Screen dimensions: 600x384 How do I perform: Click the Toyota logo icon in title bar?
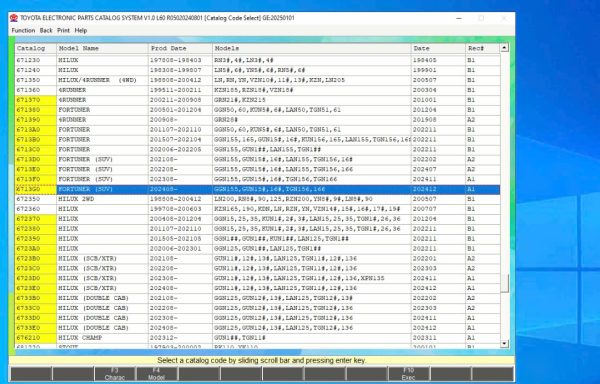coord(14,18)
